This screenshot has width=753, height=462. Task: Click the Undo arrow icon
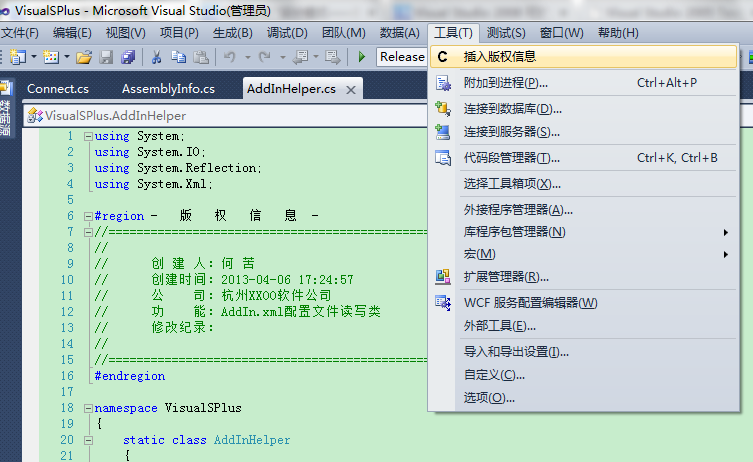coord(230,58)
